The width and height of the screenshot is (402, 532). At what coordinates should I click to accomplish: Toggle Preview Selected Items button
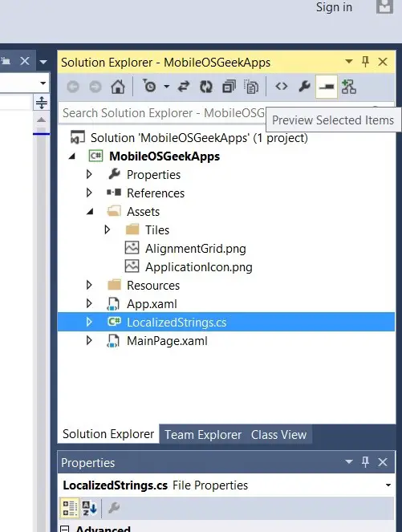(x=327, y=87)
